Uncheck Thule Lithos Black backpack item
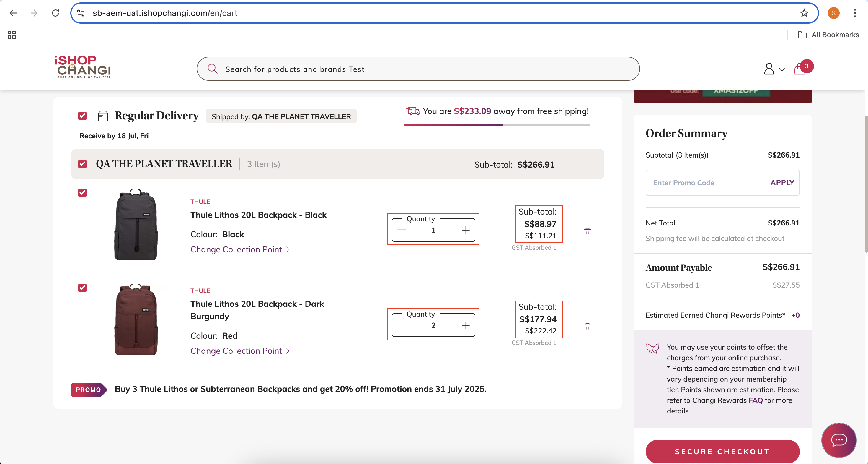The height and width of the screenshot is (464, 868). [82, 193]
